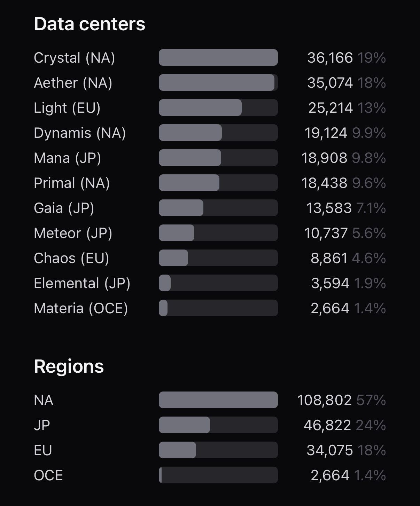Image resolution: width=420 pixels, height=506 pixels.
Task: Click the Data centers heading
Action: point(90,24)
